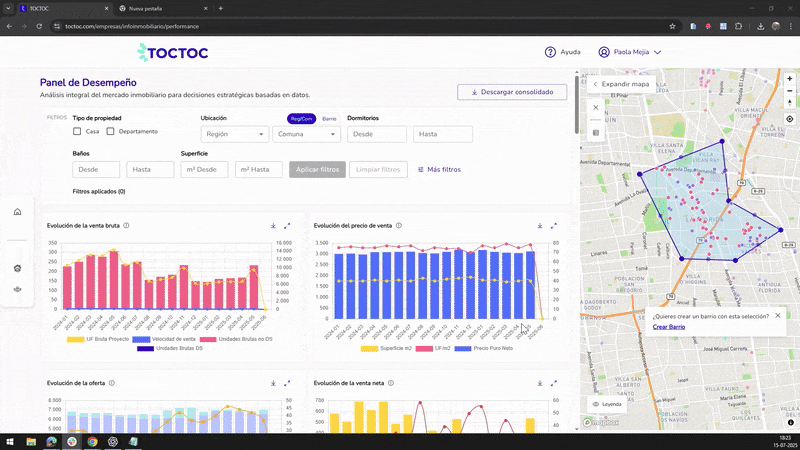Click the m² Hasta surface field
The image size is (800, 450).
pos(259,169)
